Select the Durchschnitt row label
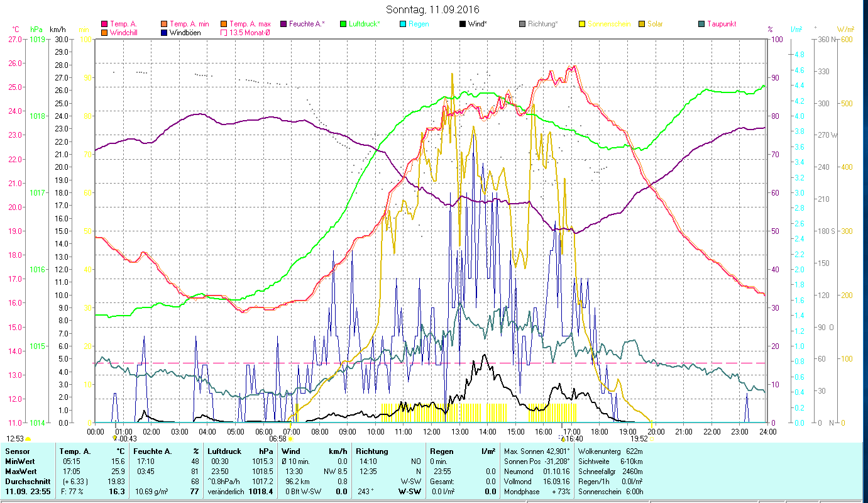Viewport: 868px width, 503px height. tap(28, 481)
